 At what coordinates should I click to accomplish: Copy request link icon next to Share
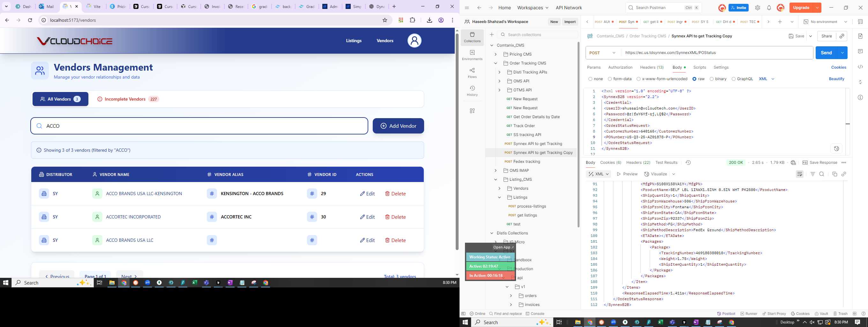(842, 36)
